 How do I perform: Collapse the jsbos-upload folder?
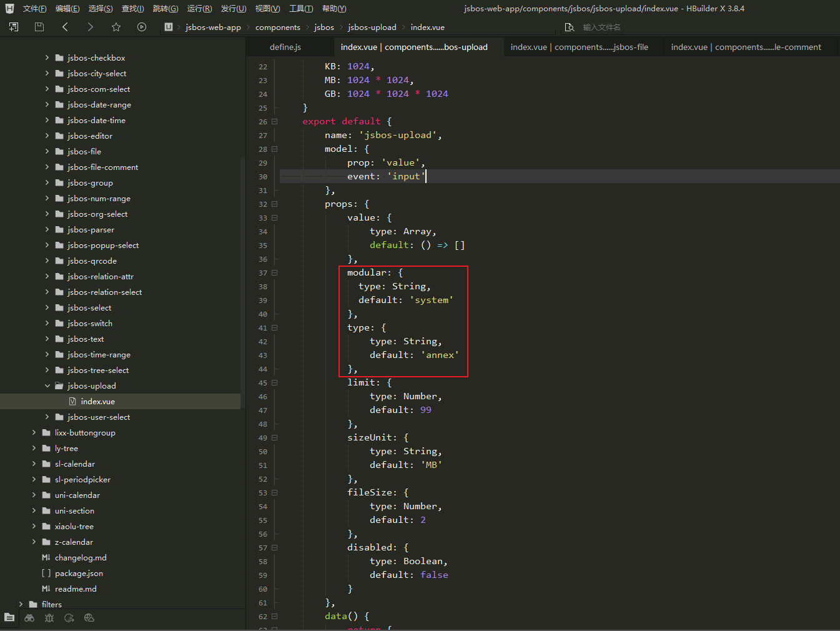tap(47, 386)
